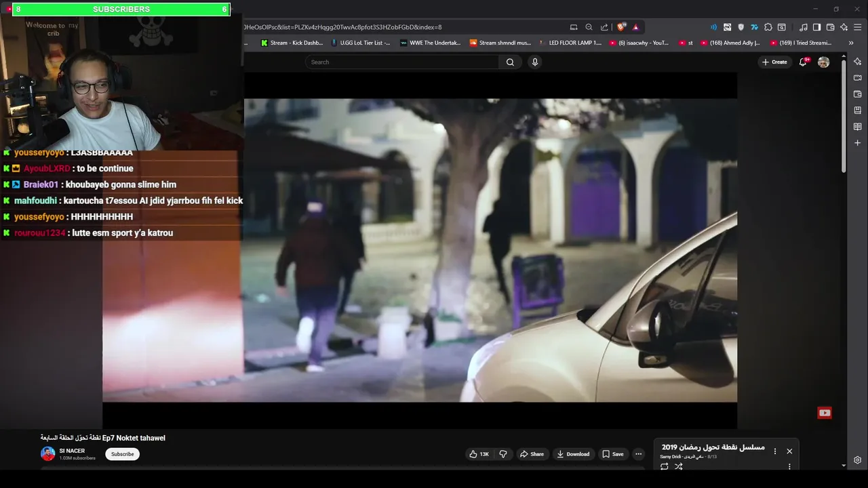
Task: Click the Brave Shields lion icon
Action: [x=620, y=27]
